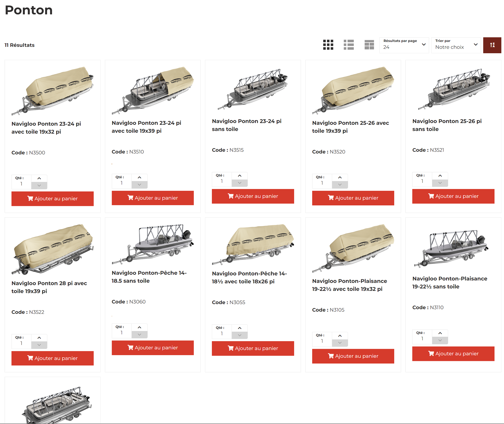Screen dimensions: 504x424
Task: Increase quantity for product N3521
Action: 440,176
